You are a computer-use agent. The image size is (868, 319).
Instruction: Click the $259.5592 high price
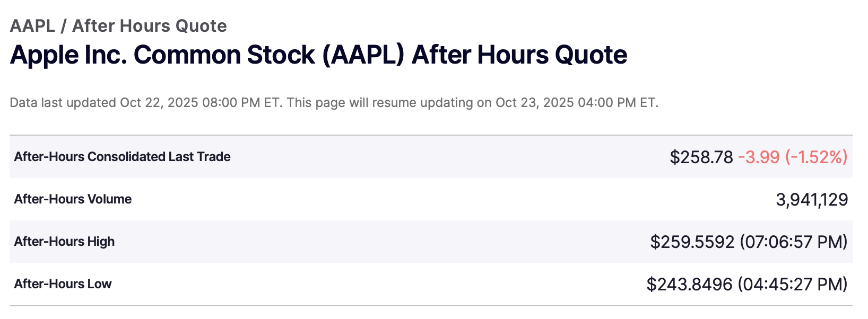click(x=692, y=242)
